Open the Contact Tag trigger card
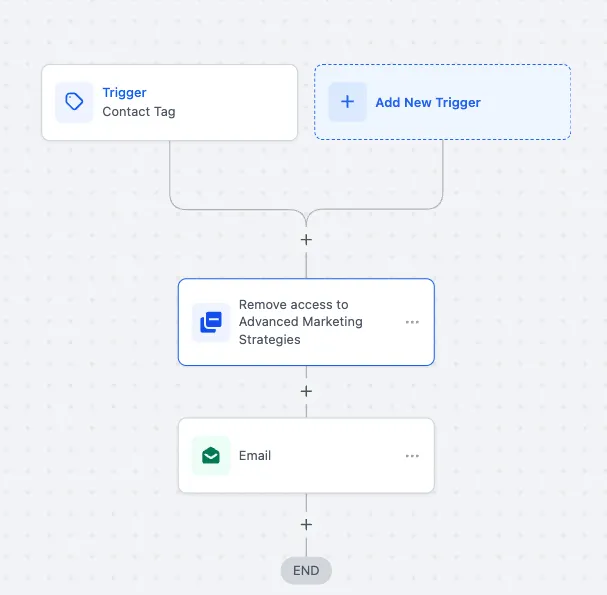The width and height of the screenshot is (607, 595). (170, 102)
